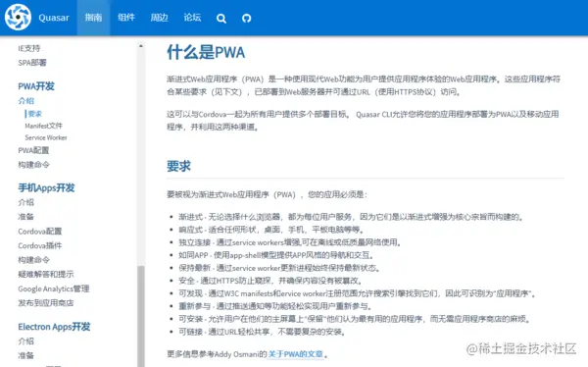The height and width of the screenshot is (367, 588).
Task: Click the 手机Apps开发 section heading
Action: (x=46, y=187)
